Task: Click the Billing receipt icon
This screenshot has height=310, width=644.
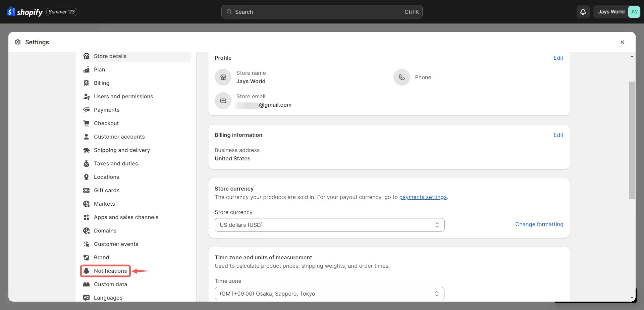Action: (87, 83)
